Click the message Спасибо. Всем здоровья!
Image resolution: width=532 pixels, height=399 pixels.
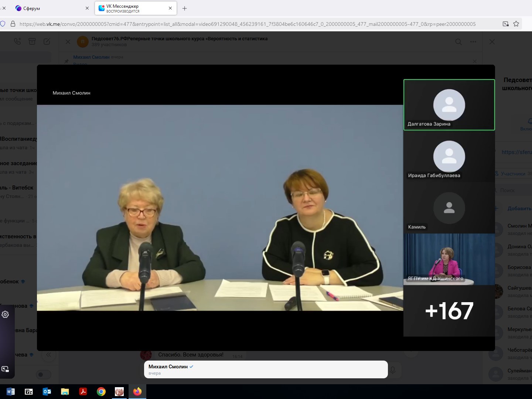[x=191, y=355]
